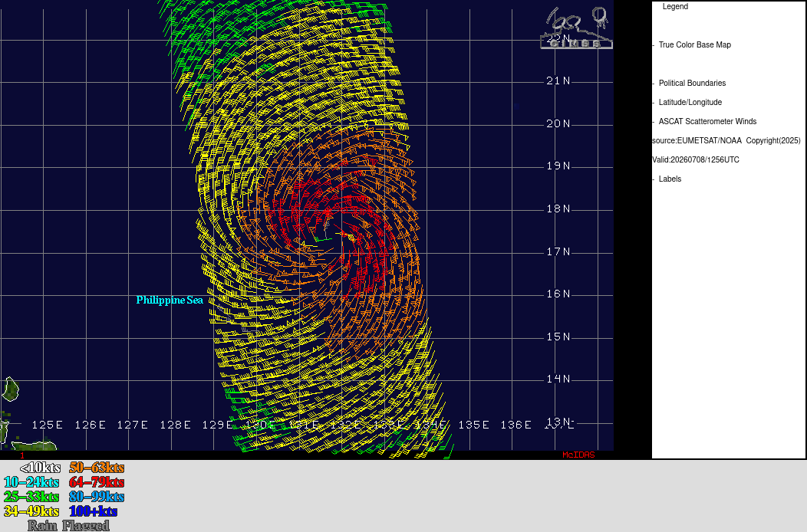Viewport: 807px width, 532px height.
Task: Click the 17 N latitude label
Action: (558, 251)
